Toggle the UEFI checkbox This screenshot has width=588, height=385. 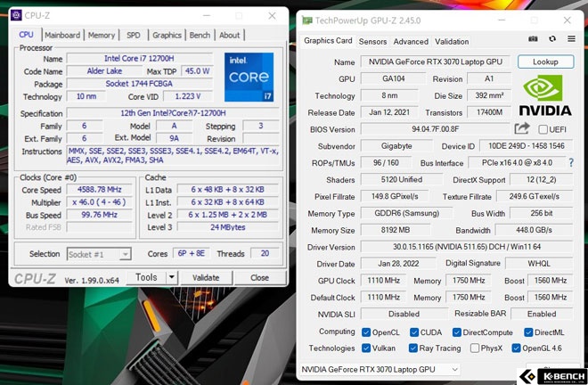pos(543,129)
